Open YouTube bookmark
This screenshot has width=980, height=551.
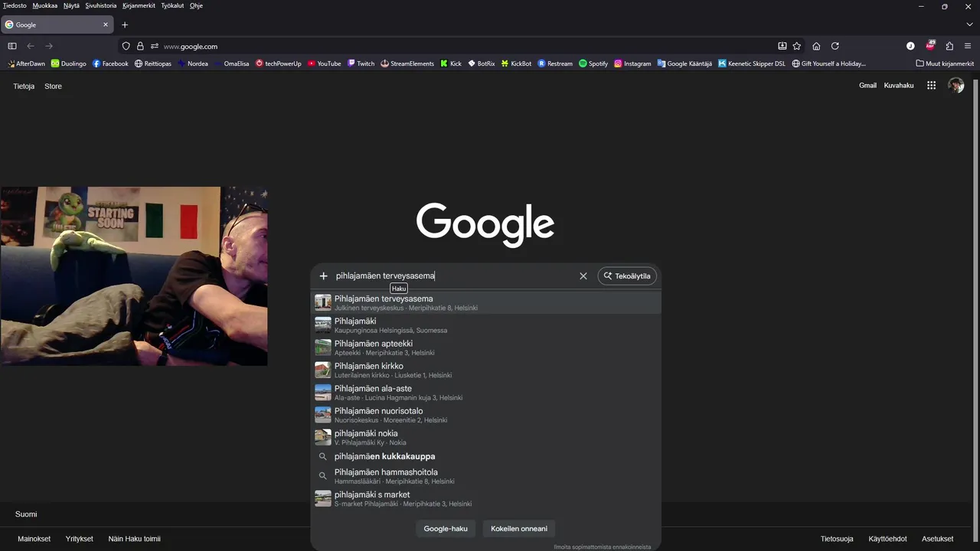point(325,64)
